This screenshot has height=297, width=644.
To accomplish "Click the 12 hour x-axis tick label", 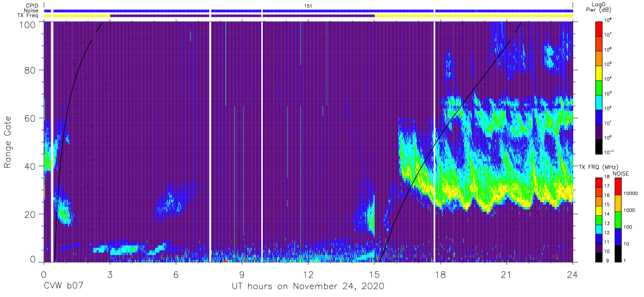I will click(308, 273).
